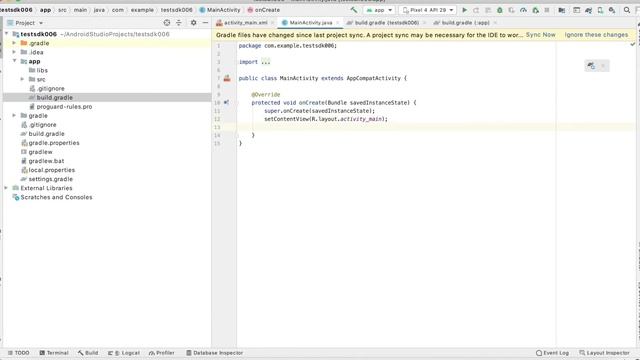This screenshot has width=640, height=360.
Task: Close the activity_main.xml tab
Action: pyautogui.click(x=272, y=23)
